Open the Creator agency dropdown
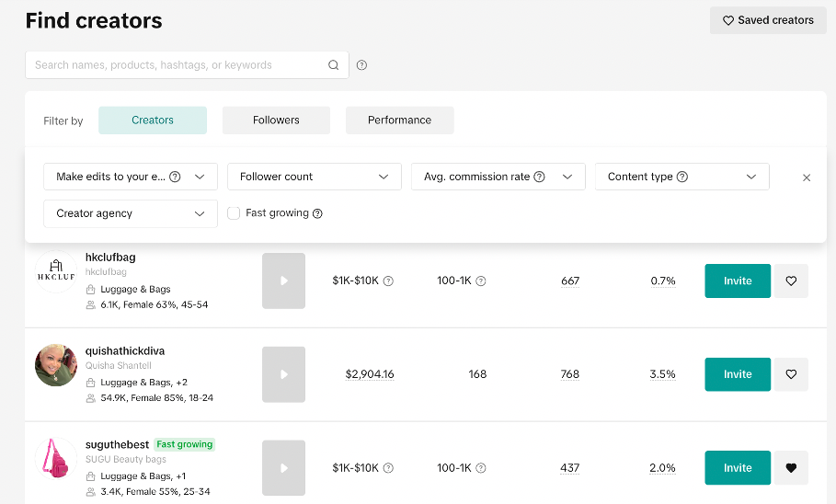Viewport: 836px width, 504px height. (x=130, y=213)
